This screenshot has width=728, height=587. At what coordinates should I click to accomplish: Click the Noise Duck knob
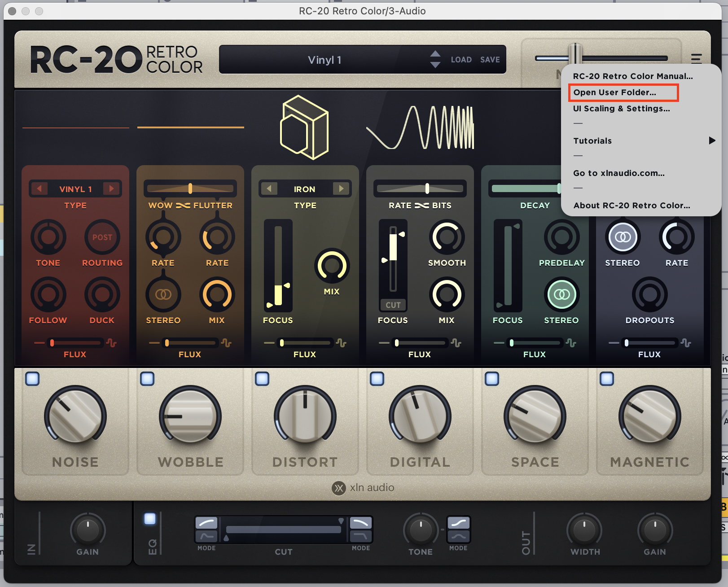(102, 294)
